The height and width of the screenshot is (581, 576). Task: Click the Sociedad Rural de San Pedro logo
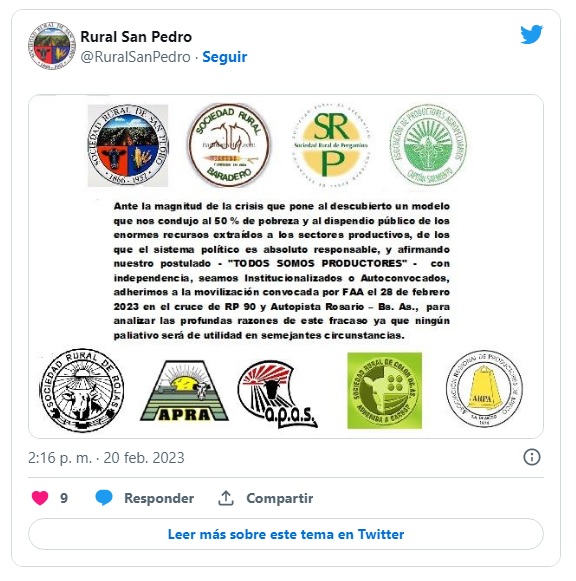128,145
